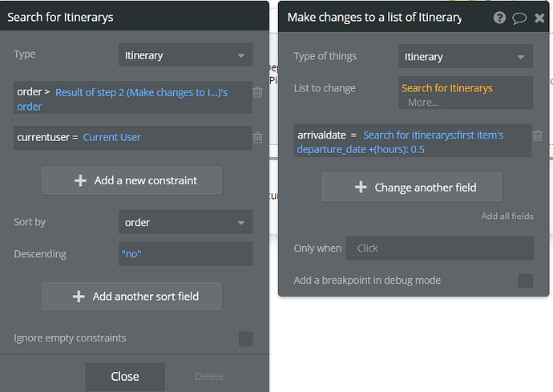The height and width of the screenshot is (392, 553).
Task: Open the comment speech bubble icon
Action: click(x=519, y=18)
